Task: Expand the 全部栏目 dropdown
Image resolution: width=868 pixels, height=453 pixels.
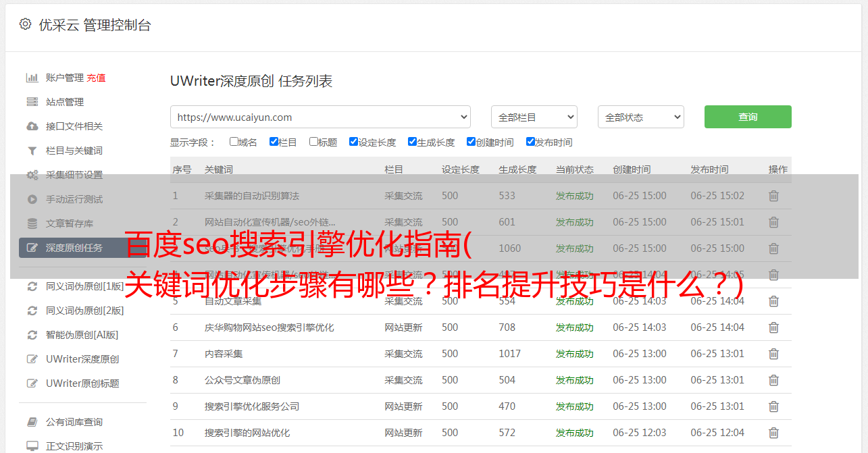Action: point(534,117)
